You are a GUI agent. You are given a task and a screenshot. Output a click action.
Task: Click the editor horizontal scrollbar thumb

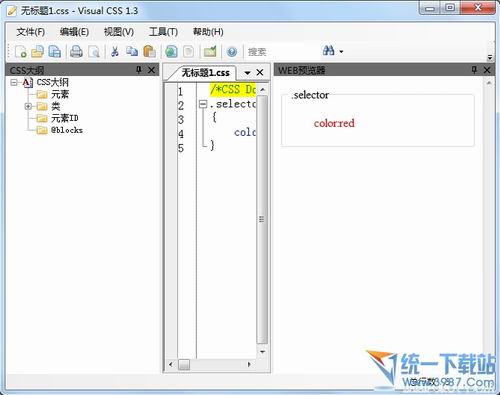tap(184, 365)
